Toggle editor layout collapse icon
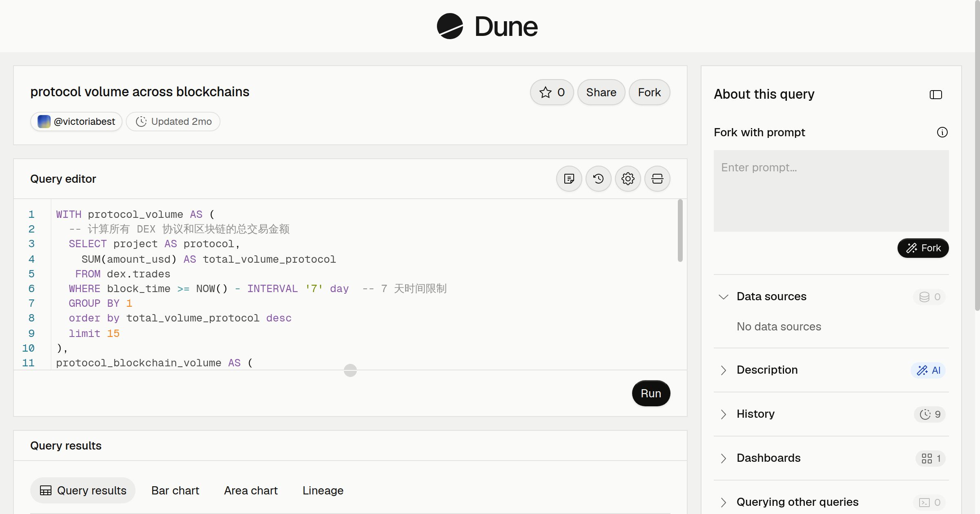The image size is (980, 514). click(657, 179)
